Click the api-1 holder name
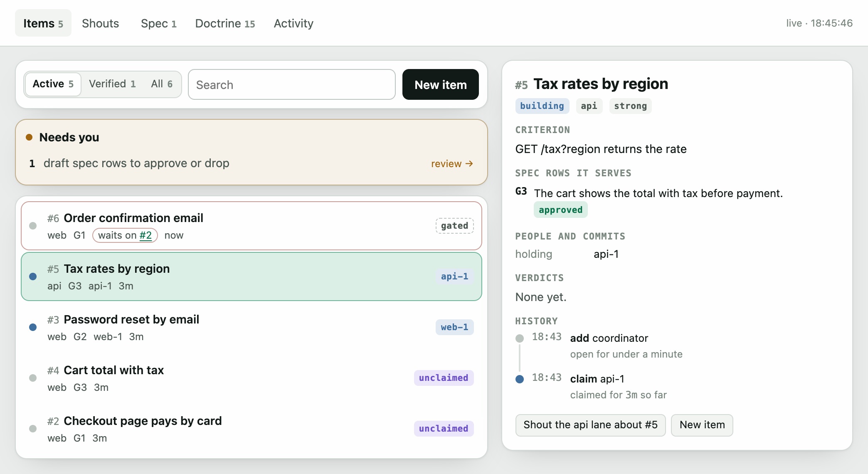The height and width of the screenshot is (474, 868). tap(606, 254)
